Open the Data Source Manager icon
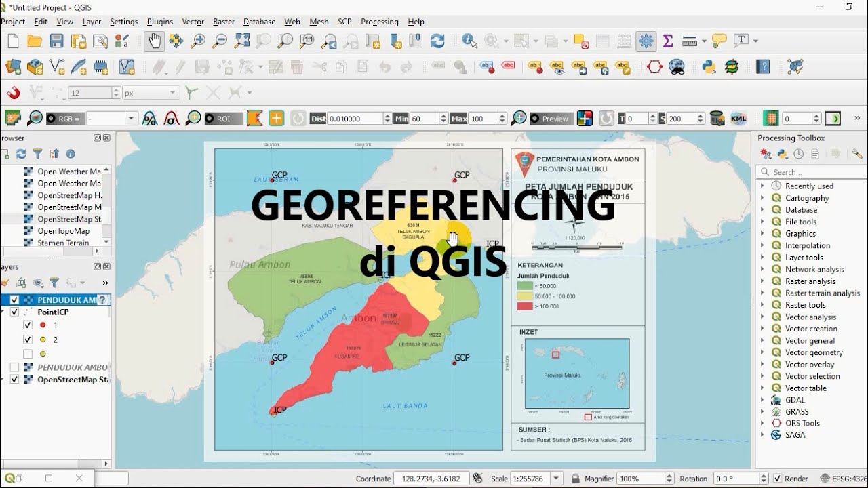This screenshot has width=868, height=488. [x=13, y=67]
